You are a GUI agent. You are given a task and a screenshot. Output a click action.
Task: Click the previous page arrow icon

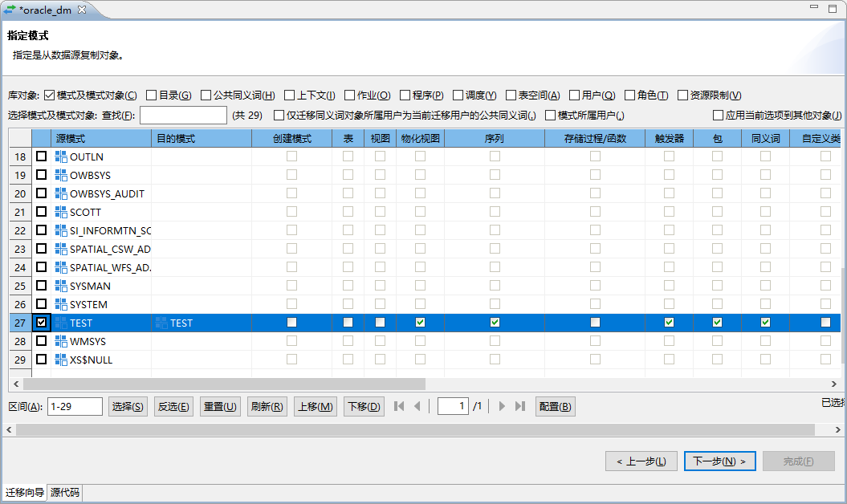point(418,406)
